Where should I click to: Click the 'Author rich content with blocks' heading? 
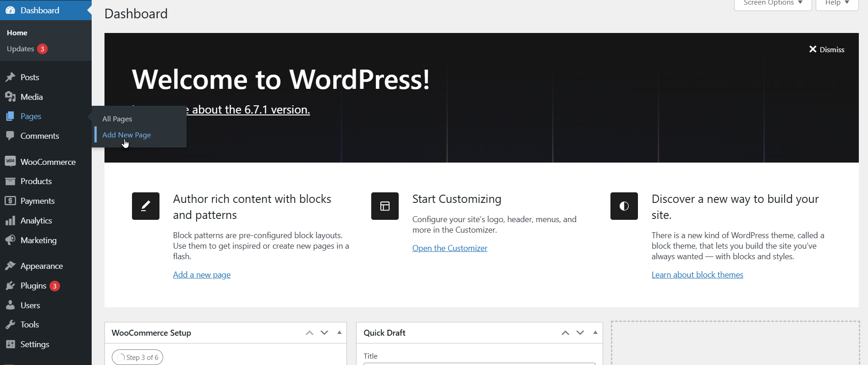(x=252, y=207)
